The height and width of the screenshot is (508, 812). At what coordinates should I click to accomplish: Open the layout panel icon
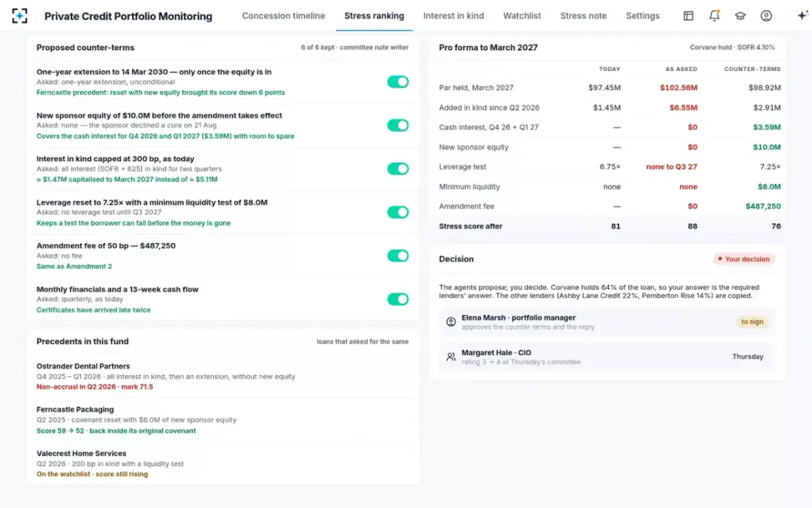tap(688, 16)
